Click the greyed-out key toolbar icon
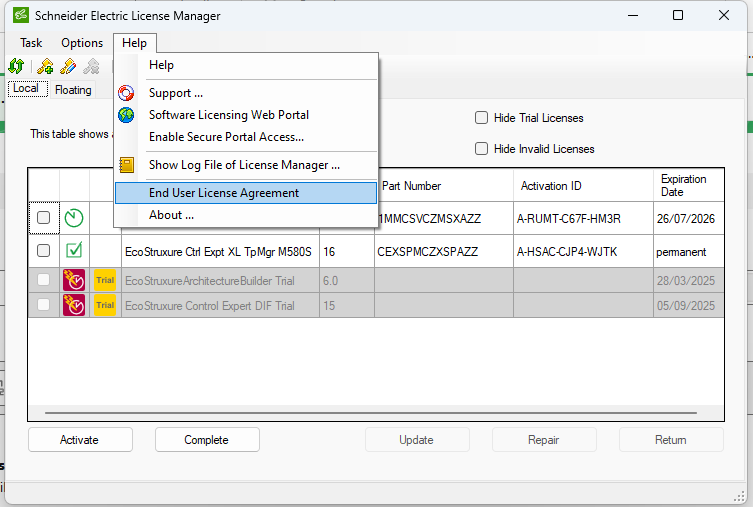This screenshot has height=507, width=753. click(x=91, y=66)
